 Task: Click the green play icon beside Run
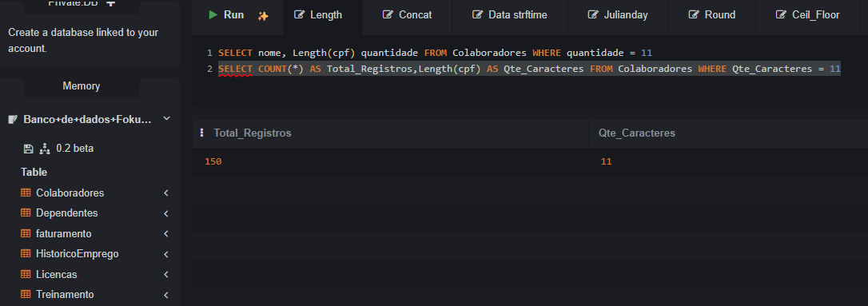213,15
